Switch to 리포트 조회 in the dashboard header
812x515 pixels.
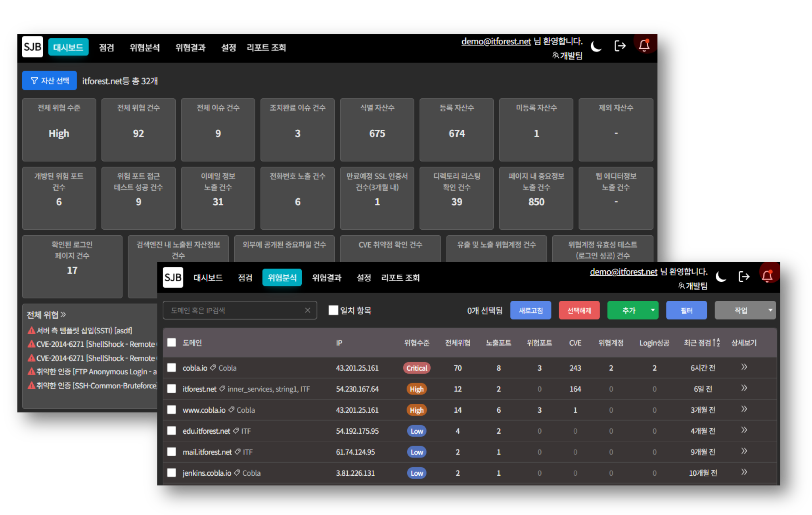[266, 48]
